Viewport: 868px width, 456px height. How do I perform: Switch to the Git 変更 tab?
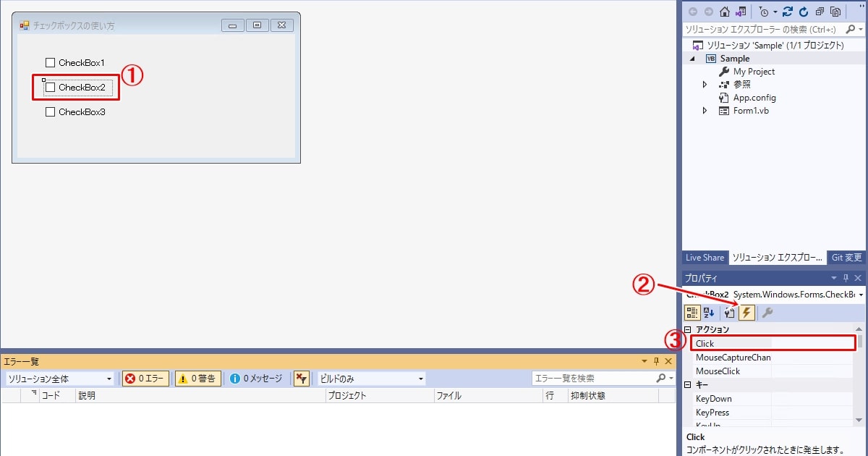pyautogui.click(x=846, y=258)
